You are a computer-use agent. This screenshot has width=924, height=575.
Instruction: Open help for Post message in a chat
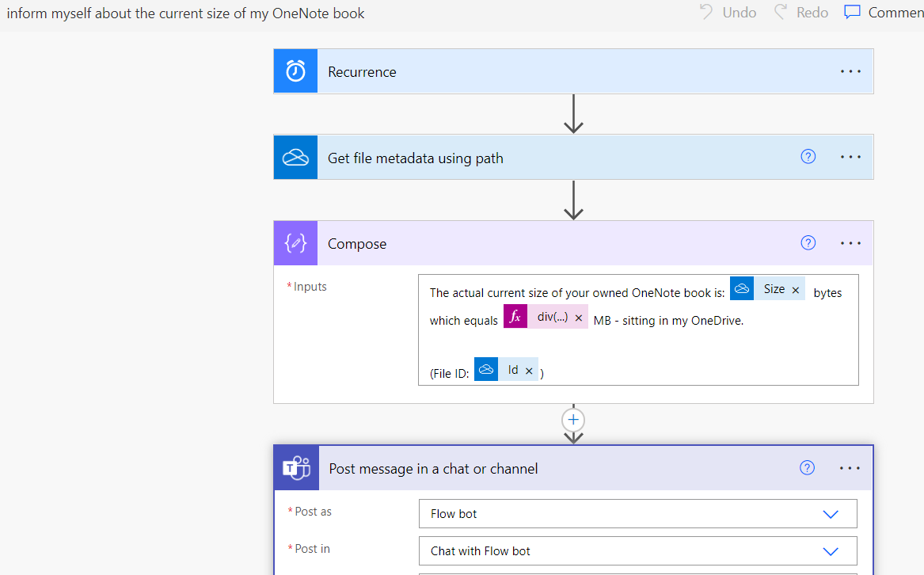(x=807, y=467)
